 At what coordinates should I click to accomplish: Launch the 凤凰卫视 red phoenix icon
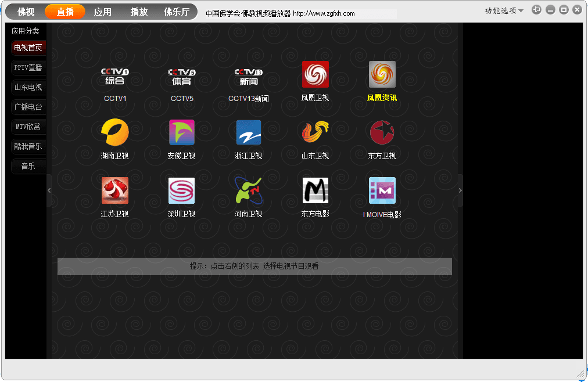[x=315, y=74]
